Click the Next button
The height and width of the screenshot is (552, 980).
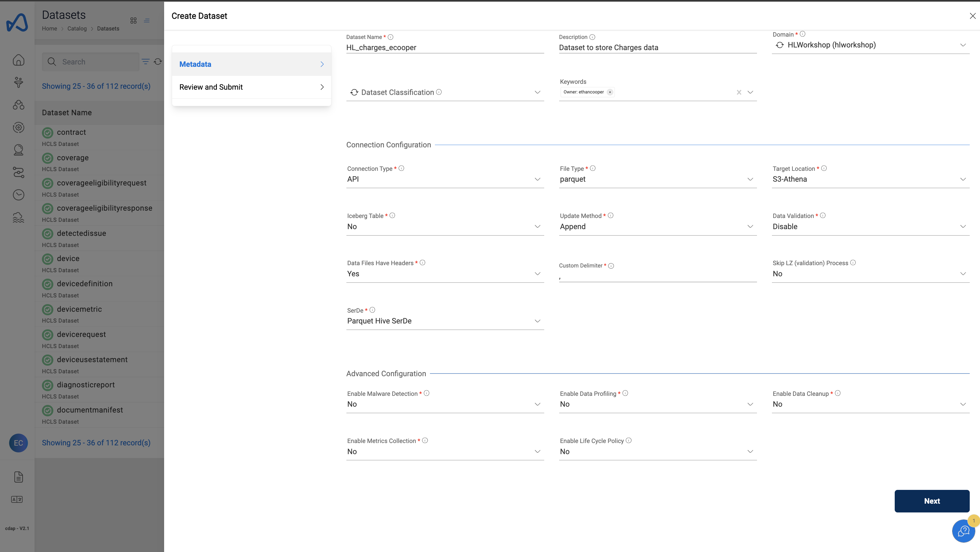click(x=932, y=501)
